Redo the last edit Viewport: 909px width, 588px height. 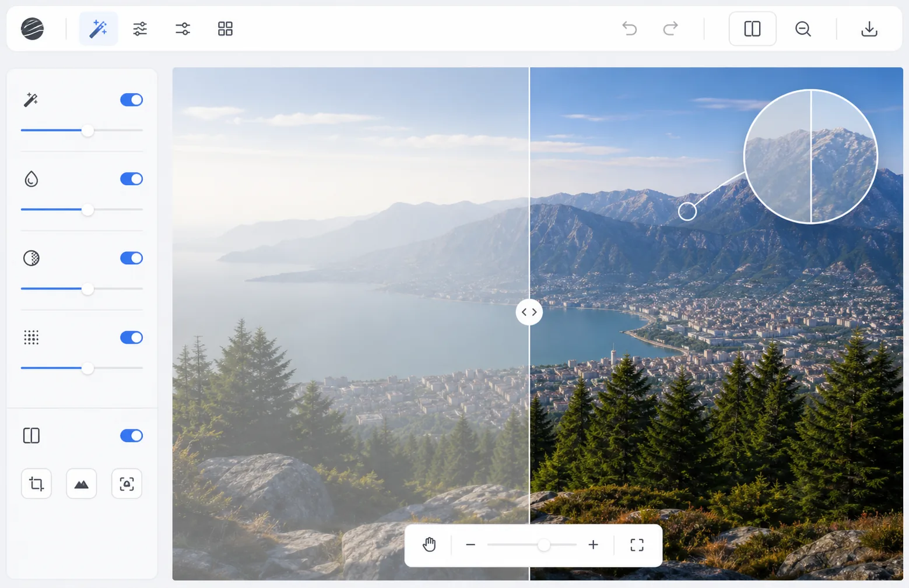click(x=671, y=29)
